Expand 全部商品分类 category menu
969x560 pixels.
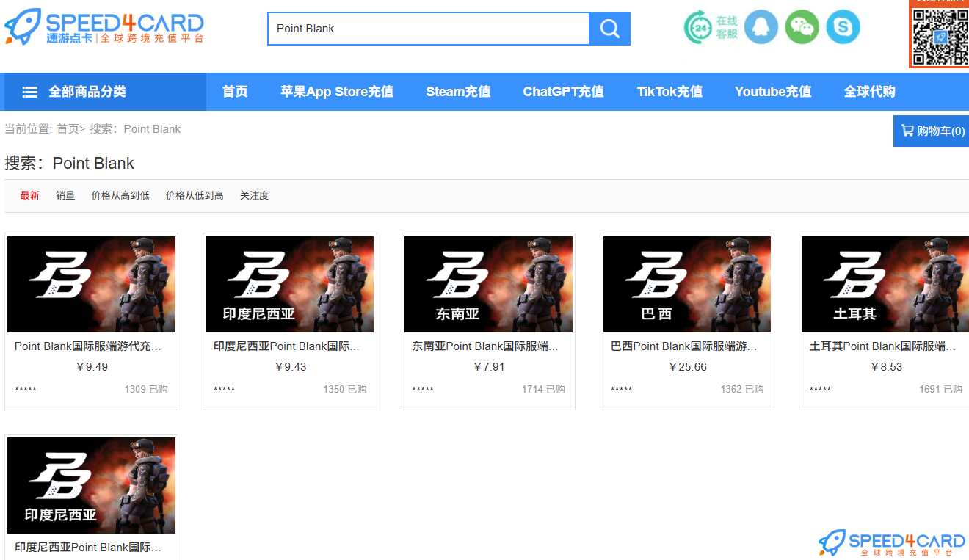pyautogui.click(x=106, y=92)
